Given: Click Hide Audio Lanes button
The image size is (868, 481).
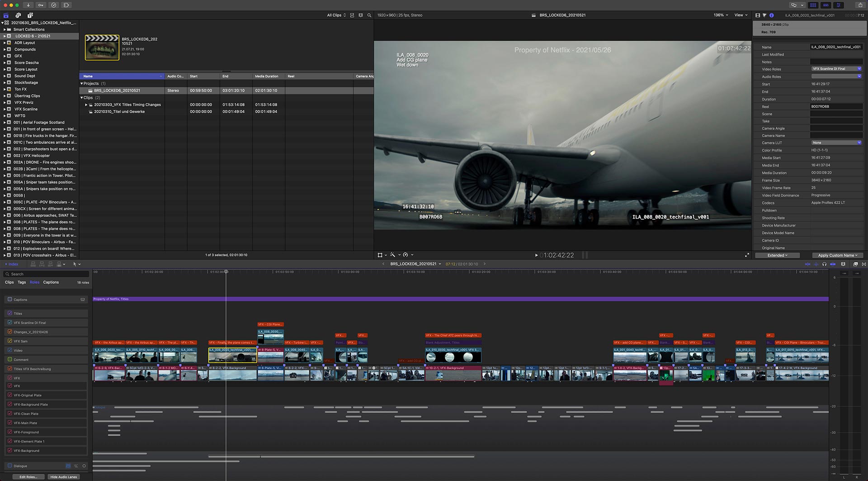Looking at the screenshot, I should 63,477.
